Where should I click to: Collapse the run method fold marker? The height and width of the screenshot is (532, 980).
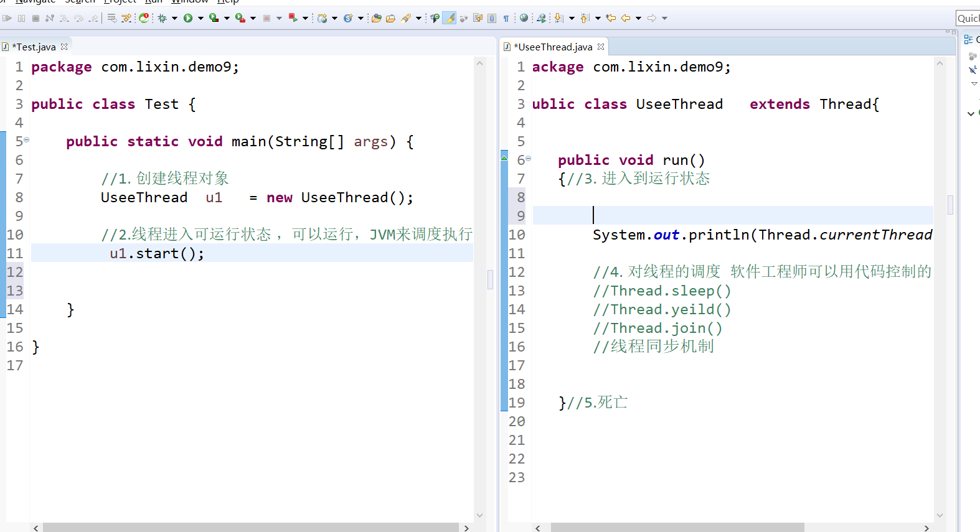(x=529, y=159)
